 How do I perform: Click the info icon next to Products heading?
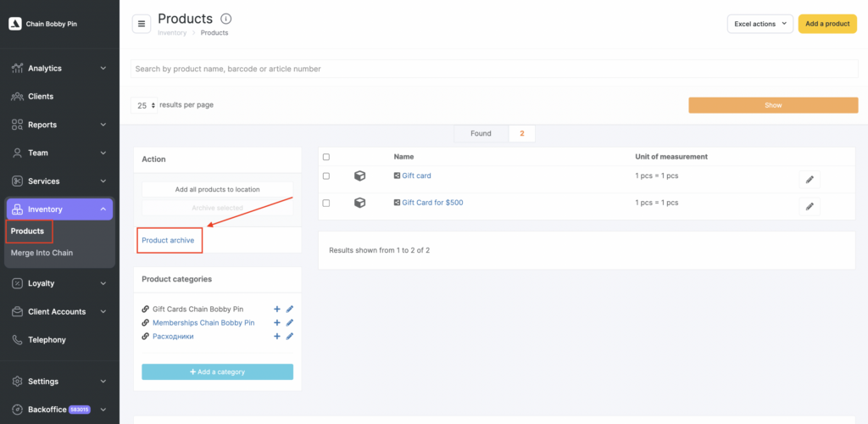225,19
